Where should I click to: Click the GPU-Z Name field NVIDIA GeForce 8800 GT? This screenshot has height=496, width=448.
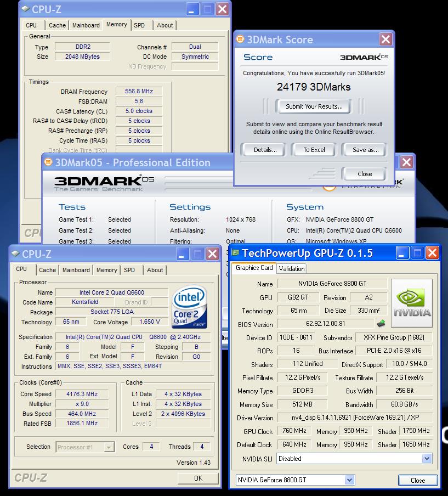point(332,284)
